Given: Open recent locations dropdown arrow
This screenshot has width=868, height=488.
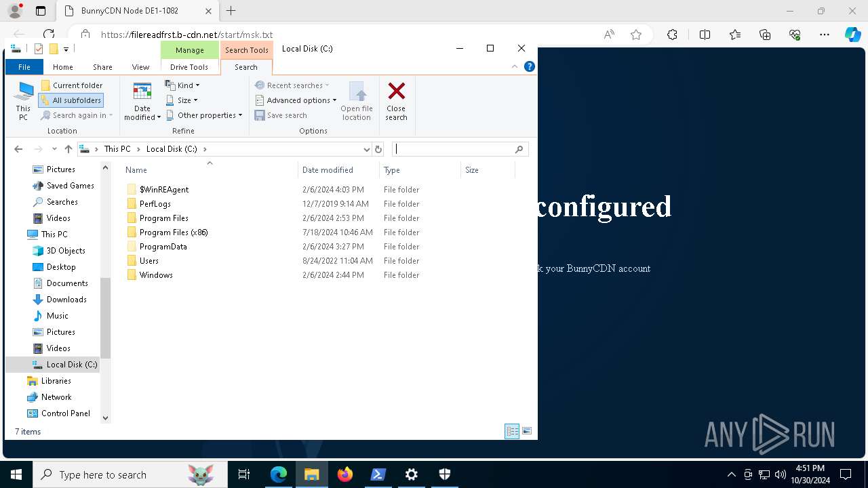Looking at the screenshot, I should [x=54, y=149].
